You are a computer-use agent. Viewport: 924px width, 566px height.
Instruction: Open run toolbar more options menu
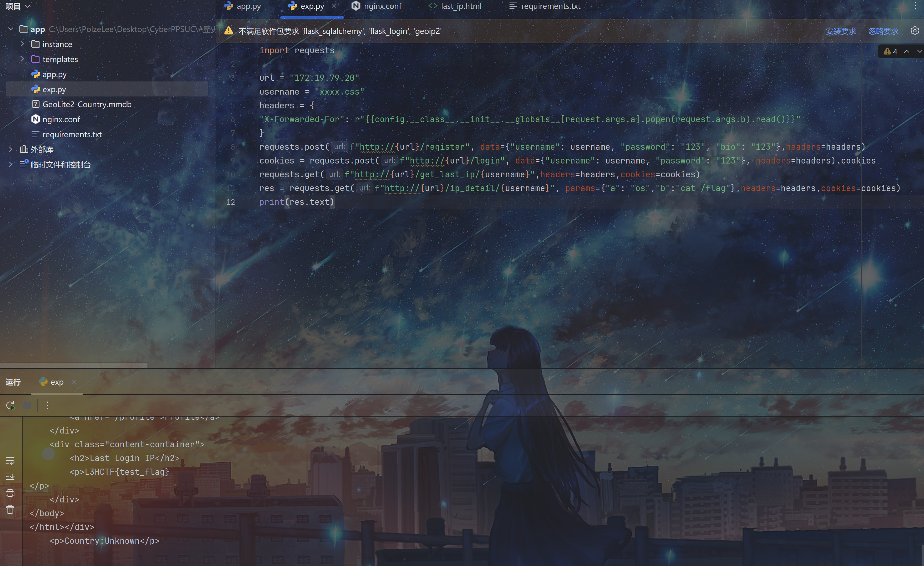coord(48,405)
